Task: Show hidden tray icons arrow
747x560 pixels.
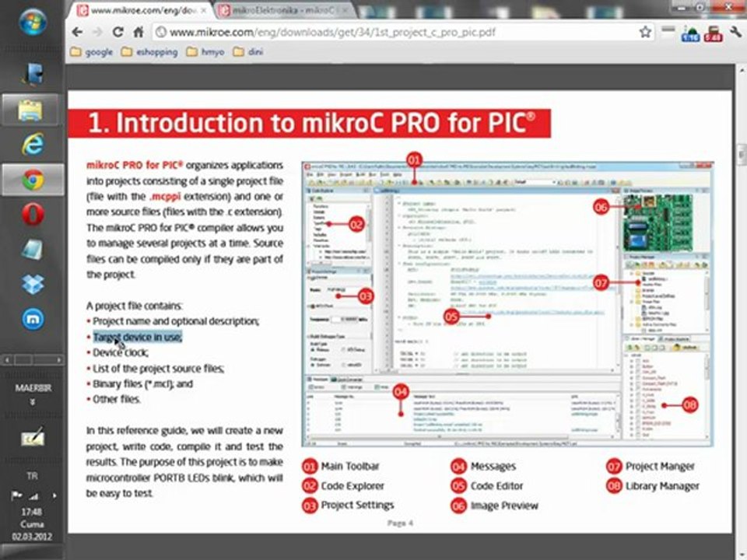Action: (54, 495)
